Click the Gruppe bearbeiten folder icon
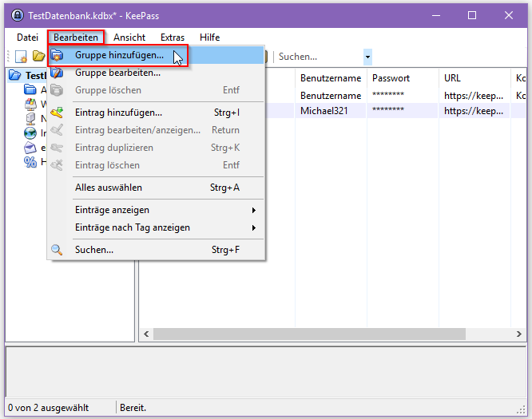Viewport: 532px width, 419px height. pos(57,73)
